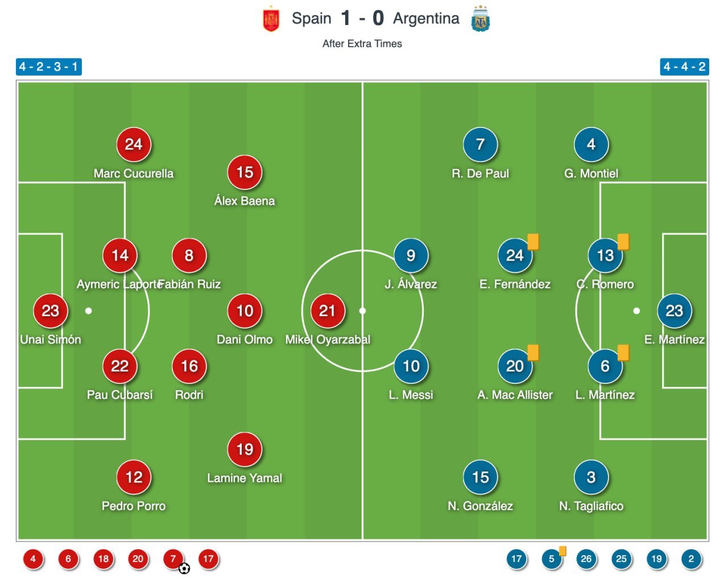Click the Spain 4-2-3-1 formation badge
This screenshot has height=587, width=728.
pos(49,67)
